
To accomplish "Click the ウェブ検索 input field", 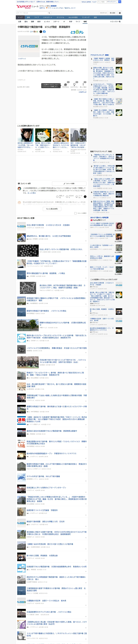I will coord(102,2).
